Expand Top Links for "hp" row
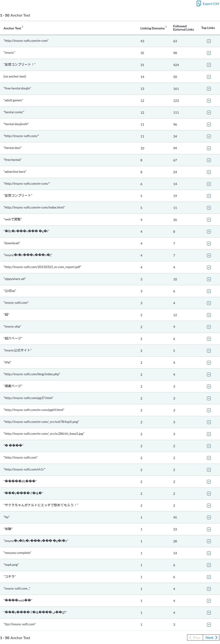The height and width of the screenshot is (644, 220). [209, 517]
